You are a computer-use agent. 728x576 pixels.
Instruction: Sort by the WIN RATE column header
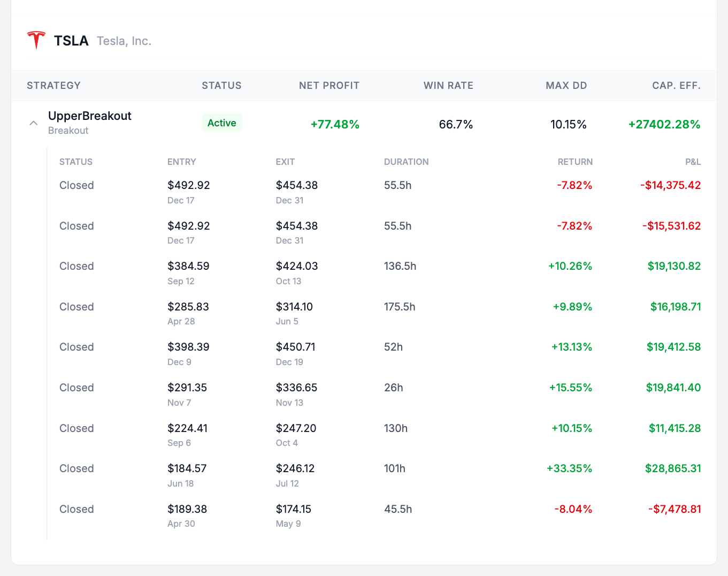pos(448,85)
